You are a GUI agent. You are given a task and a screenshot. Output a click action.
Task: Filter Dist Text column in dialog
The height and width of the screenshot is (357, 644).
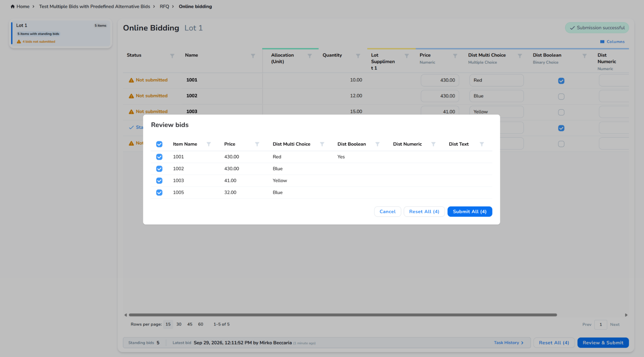click(482, 144)
